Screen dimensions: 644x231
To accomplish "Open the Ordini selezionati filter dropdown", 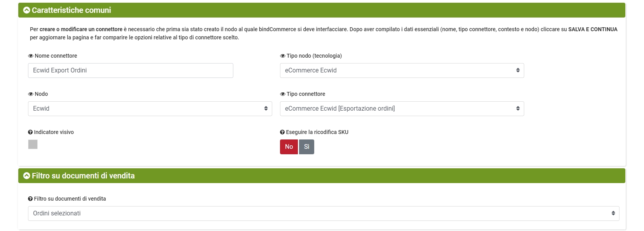I will pyautogui.click(x=323, y=213).
